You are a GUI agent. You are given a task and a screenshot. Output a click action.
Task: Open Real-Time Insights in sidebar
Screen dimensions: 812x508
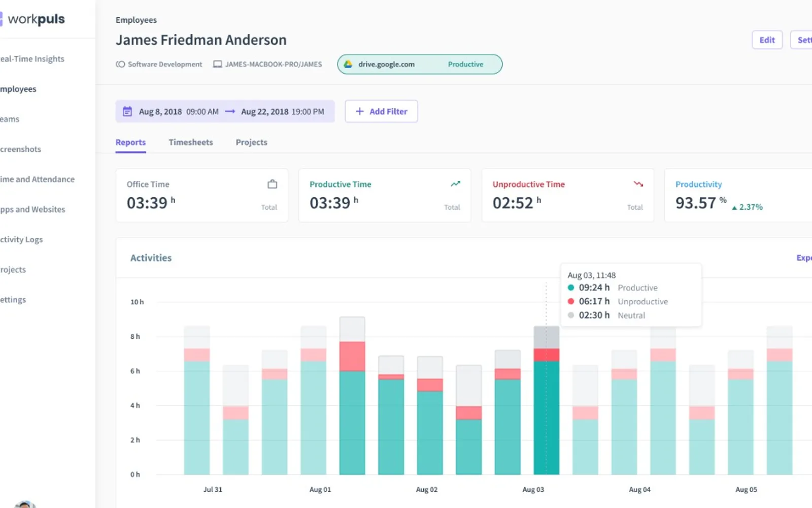[32, 59]
